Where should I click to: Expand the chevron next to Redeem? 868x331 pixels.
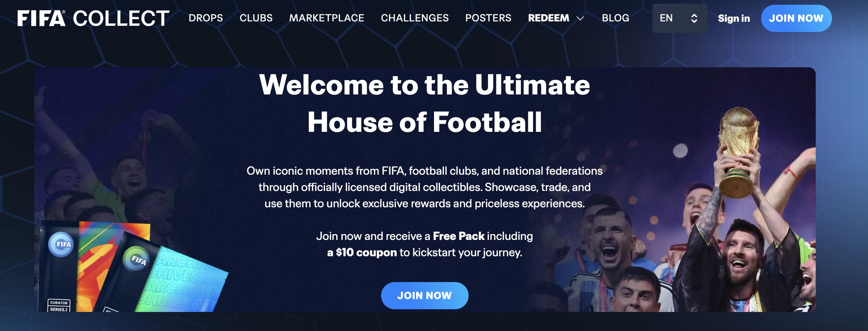580,18
